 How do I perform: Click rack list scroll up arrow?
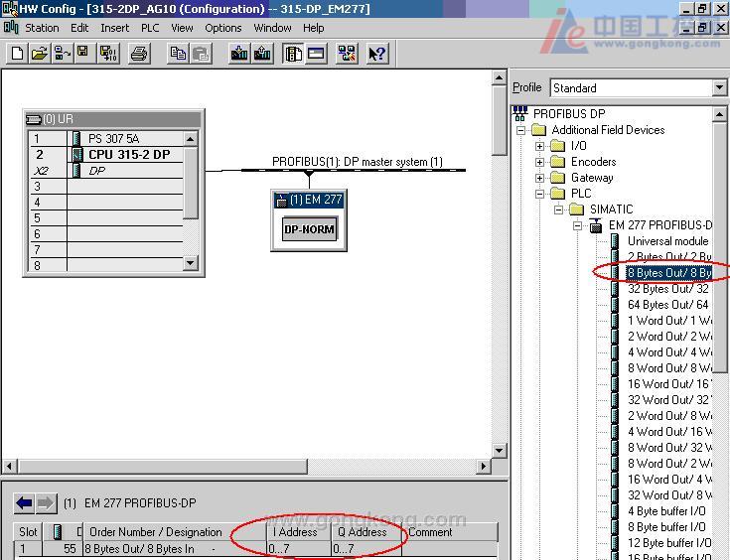click(x=191, y=139)
